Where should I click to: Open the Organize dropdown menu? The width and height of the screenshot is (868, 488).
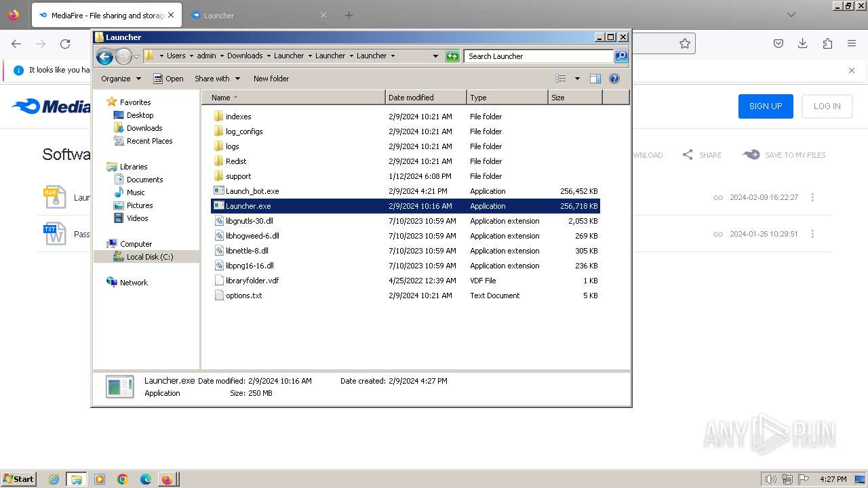coord(121,79)
